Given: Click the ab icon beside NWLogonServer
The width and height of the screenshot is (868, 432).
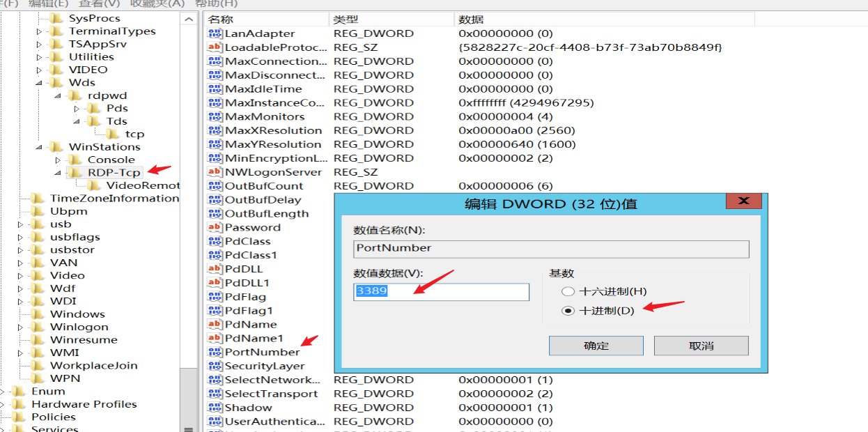Looking at the screenshot, I should coord(215,172).
